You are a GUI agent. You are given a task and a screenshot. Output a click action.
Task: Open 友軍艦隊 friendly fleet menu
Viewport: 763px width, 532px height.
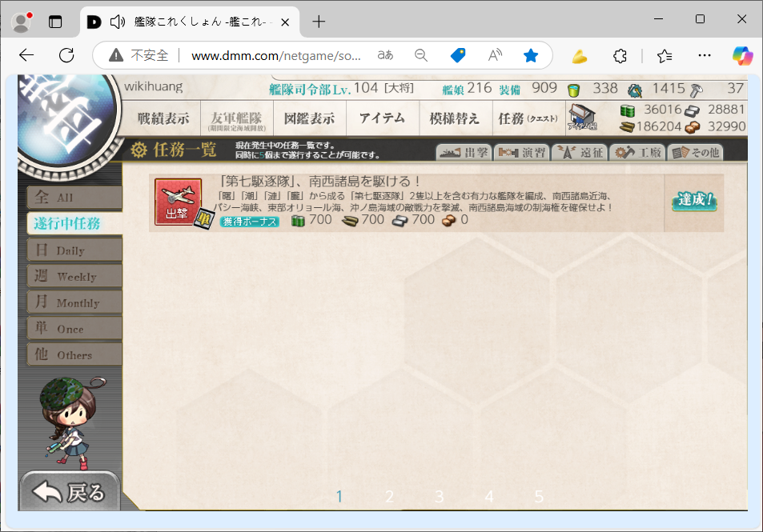236,118
